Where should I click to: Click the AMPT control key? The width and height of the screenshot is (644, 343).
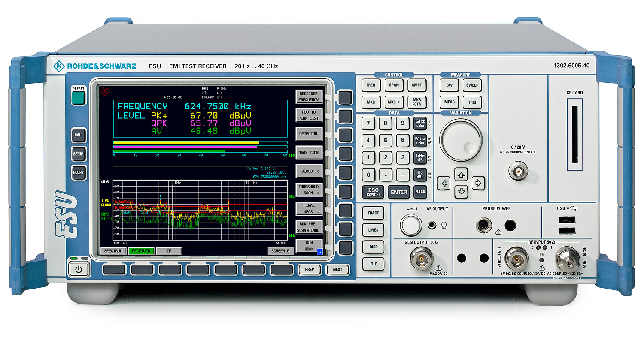click(416, 85)
